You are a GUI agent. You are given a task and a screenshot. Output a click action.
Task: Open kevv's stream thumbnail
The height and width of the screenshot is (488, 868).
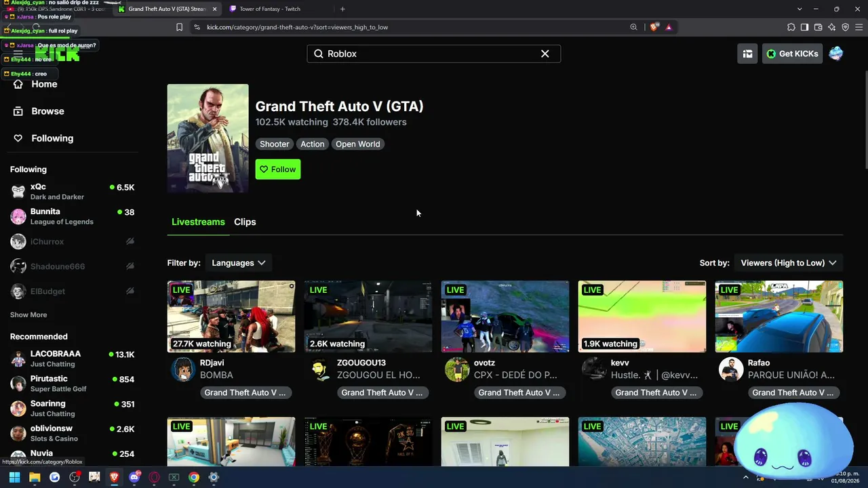(x=642, y=317)
